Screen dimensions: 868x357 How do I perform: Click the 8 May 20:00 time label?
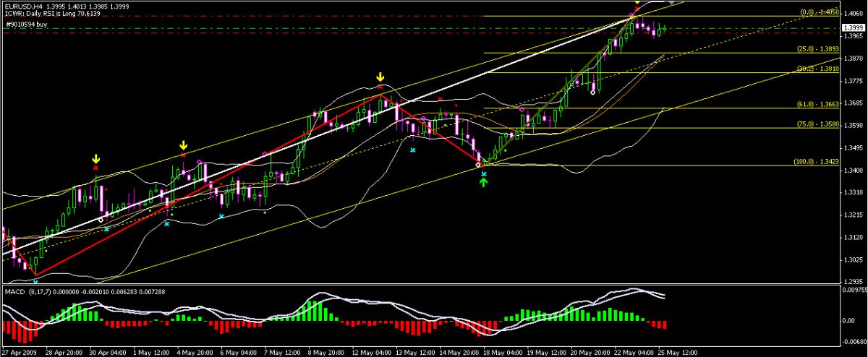pos(327,353)
